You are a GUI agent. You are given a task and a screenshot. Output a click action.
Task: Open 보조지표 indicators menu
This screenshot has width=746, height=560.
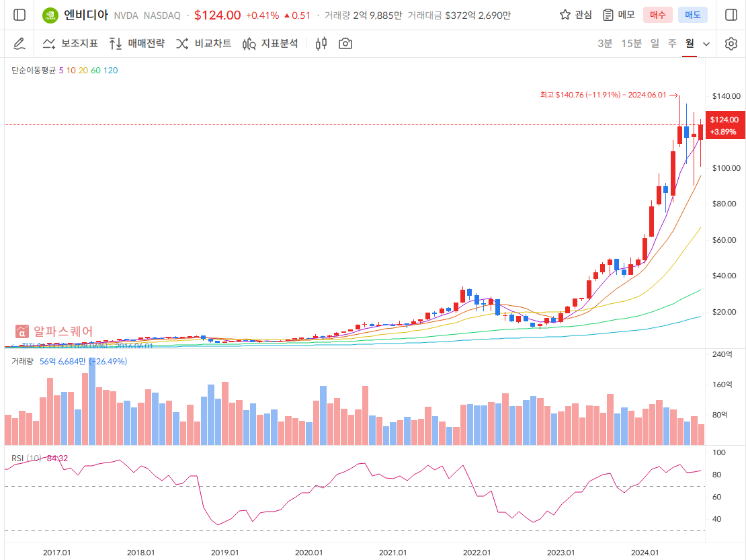point(71,44)
